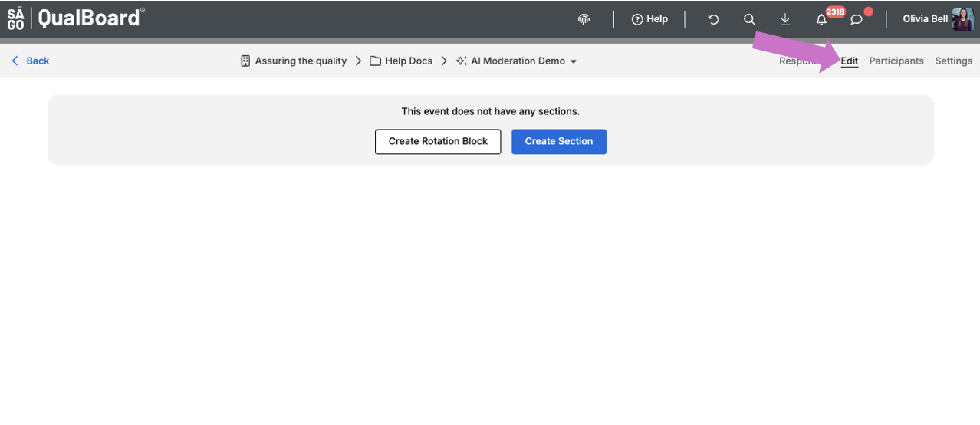Screen dimensions: 980x425
Task: Click the folder icon beside Help Docs
Action: click(376, 61)
